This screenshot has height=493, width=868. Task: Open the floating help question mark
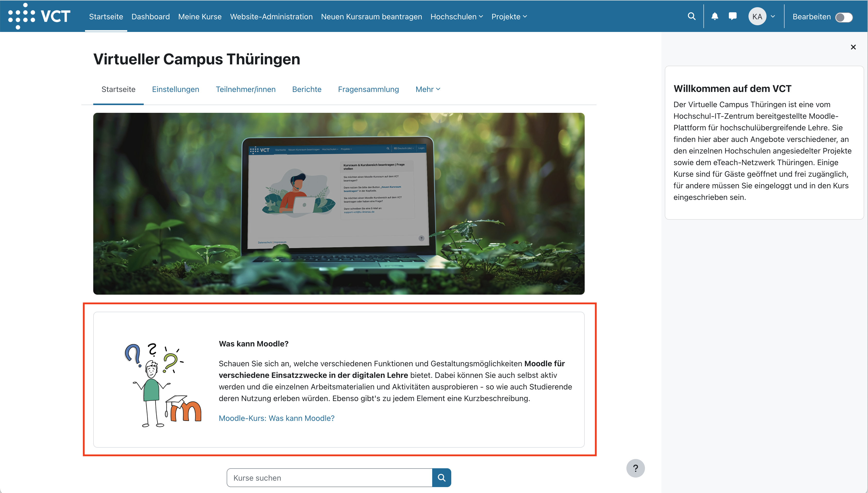[635, 468]
